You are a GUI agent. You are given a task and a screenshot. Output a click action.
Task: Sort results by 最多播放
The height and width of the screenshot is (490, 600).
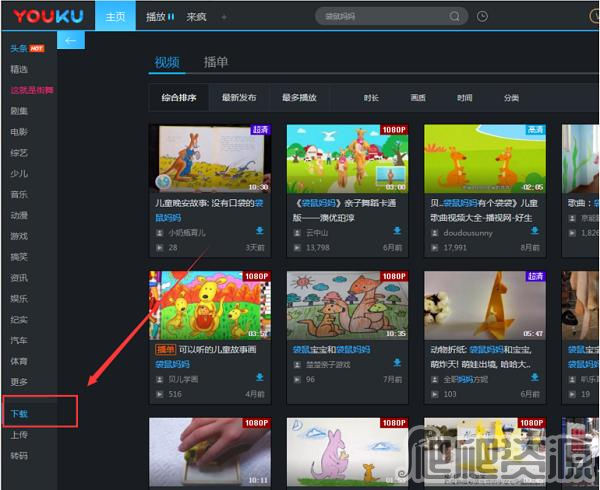[299, 98]
